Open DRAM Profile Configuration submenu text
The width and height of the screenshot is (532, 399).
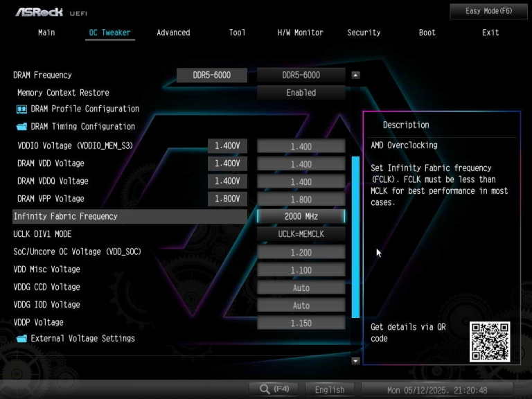tap(85, 109)
